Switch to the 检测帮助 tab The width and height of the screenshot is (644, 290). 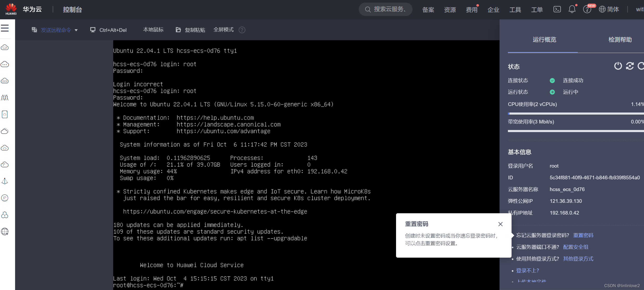coord(620,40)
